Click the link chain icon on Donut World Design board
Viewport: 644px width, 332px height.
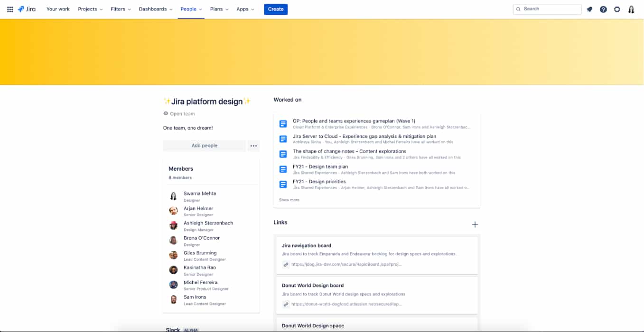point(286,304)
